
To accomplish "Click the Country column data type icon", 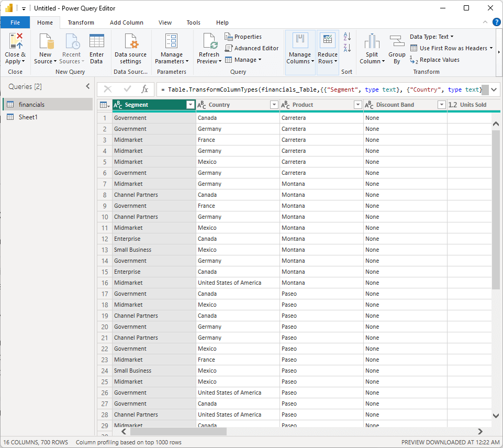I will (202, 105).
